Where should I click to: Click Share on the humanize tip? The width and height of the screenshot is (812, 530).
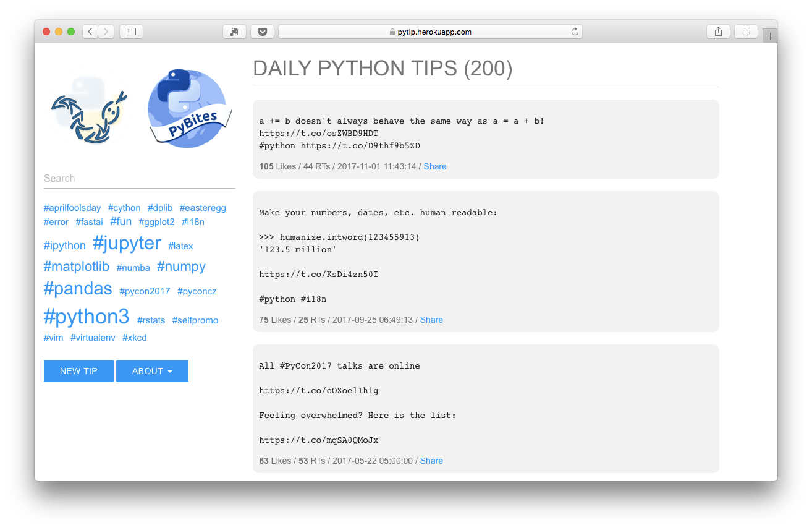[431, 320]
